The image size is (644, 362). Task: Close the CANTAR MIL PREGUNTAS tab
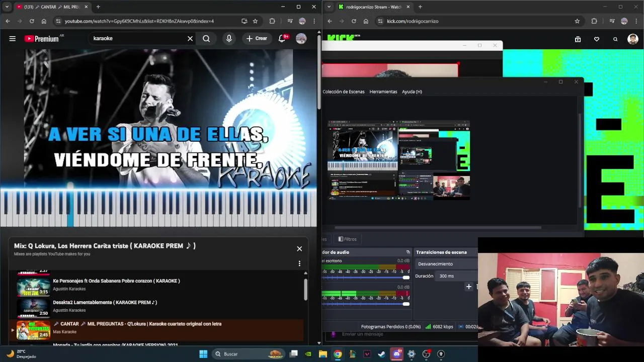[x=86, y=7]
